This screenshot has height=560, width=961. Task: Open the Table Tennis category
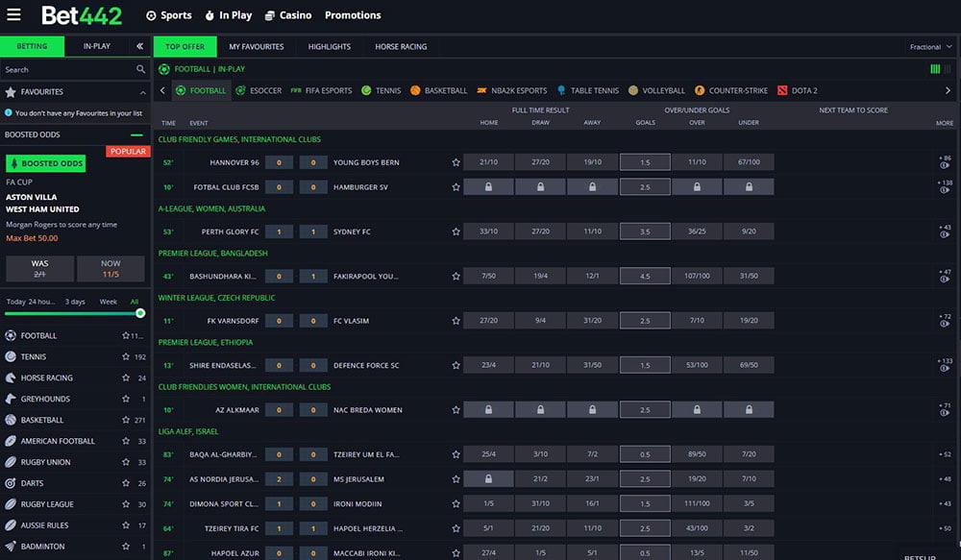point(588,90)
